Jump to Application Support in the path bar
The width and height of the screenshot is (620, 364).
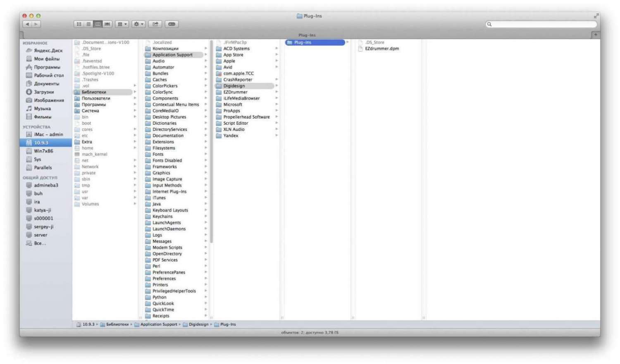(x=155, y=324)
